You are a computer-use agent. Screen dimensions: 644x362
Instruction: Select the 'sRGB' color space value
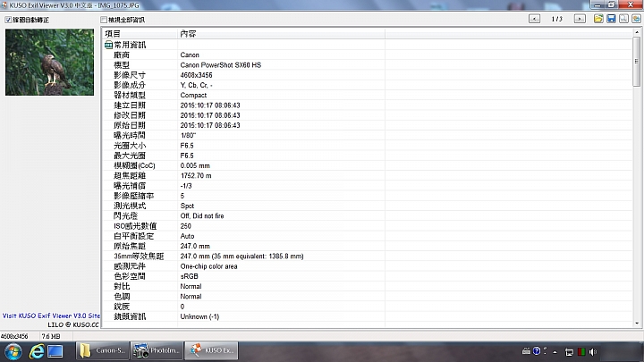[190, 276]
